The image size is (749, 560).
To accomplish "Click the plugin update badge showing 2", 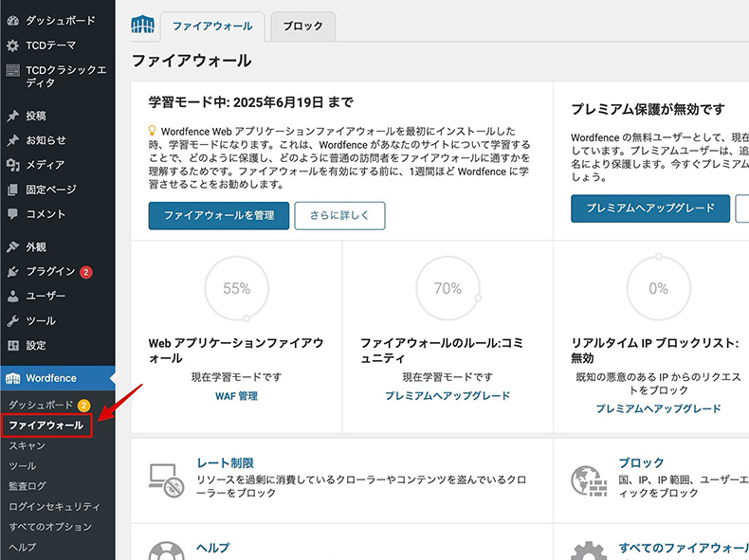I will [x=86, y=272].
